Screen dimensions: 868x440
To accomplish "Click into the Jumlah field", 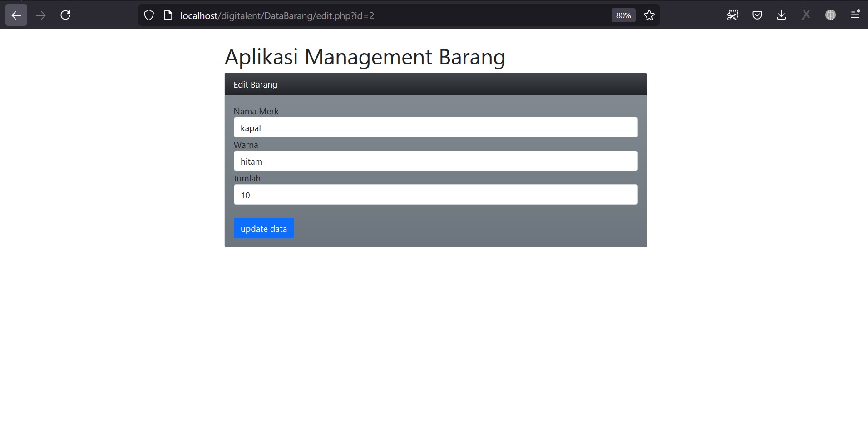I will (435, 195).
